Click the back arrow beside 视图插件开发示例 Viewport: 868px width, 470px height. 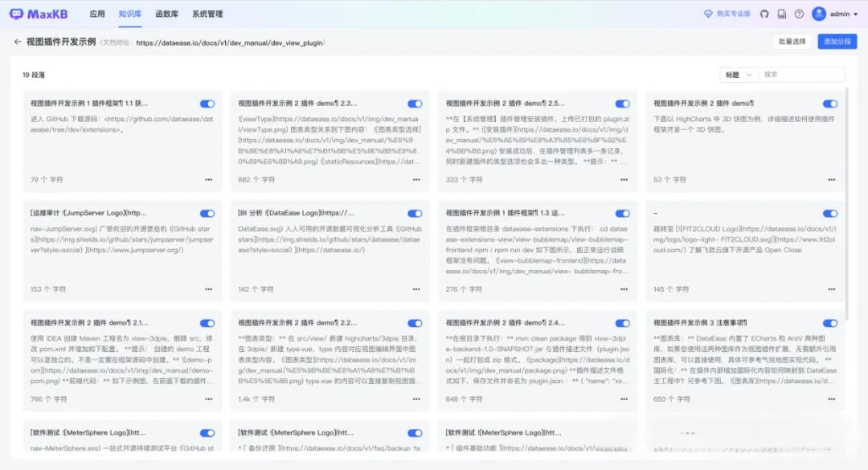click(17, 42)
